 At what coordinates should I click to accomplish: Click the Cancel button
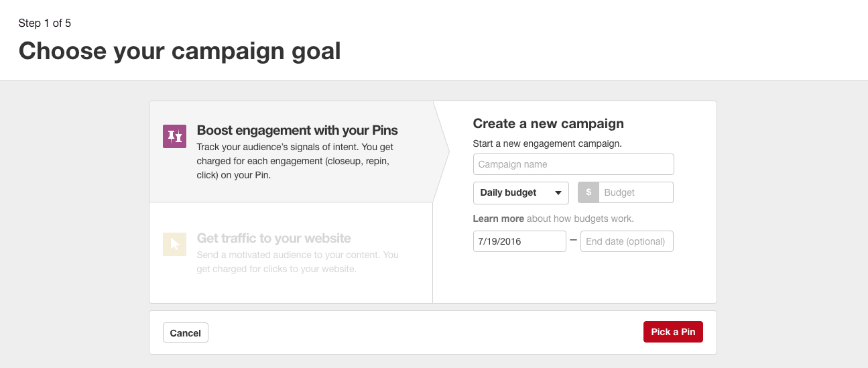[186, 333]
